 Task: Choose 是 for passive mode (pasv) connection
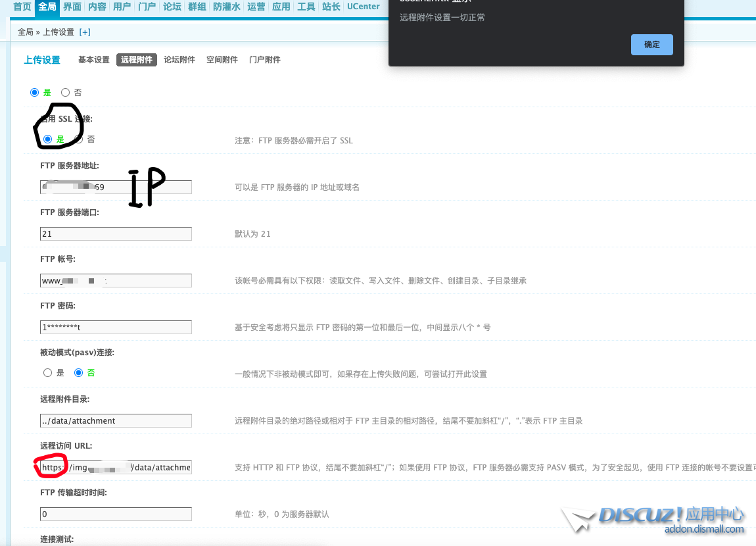pos(47,373)
